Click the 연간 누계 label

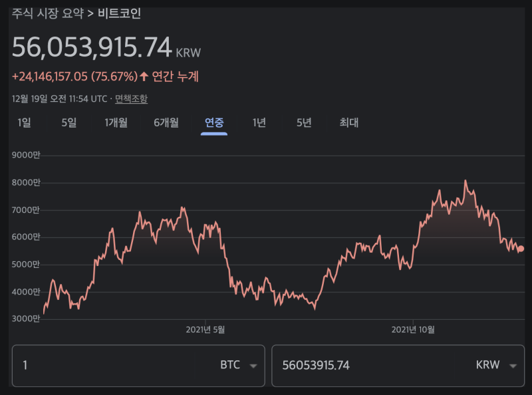click(175, 76)
